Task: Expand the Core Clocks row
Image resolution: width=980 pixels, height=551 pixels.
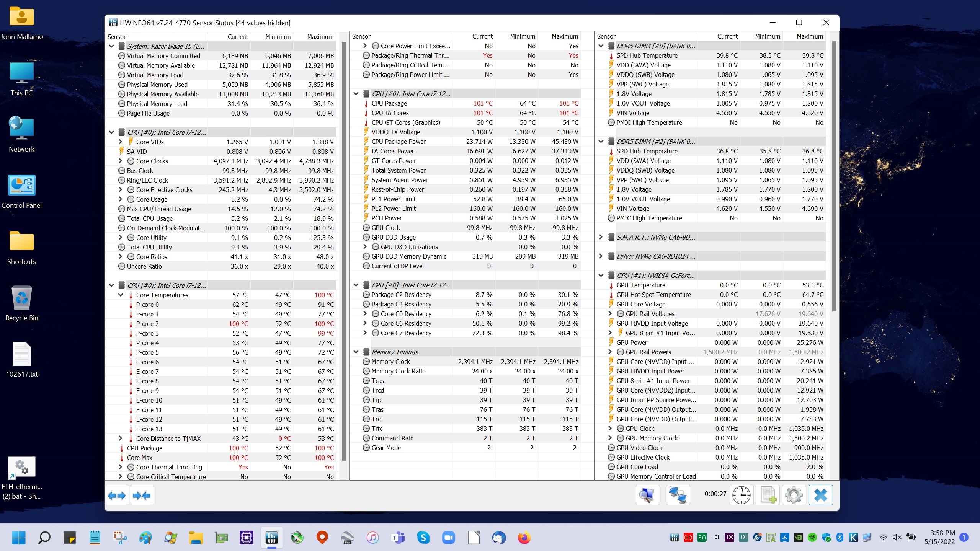Action: pos(120,161)
